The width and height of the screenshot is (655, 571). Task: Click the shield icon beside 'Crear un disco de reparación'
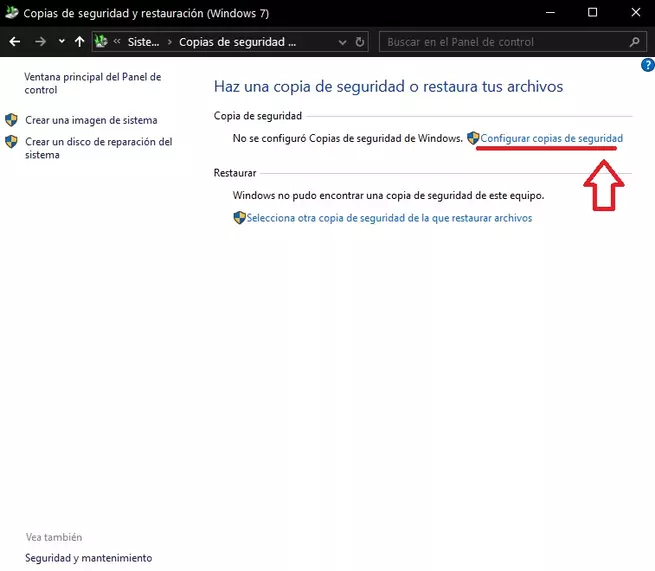coord(11,142)
